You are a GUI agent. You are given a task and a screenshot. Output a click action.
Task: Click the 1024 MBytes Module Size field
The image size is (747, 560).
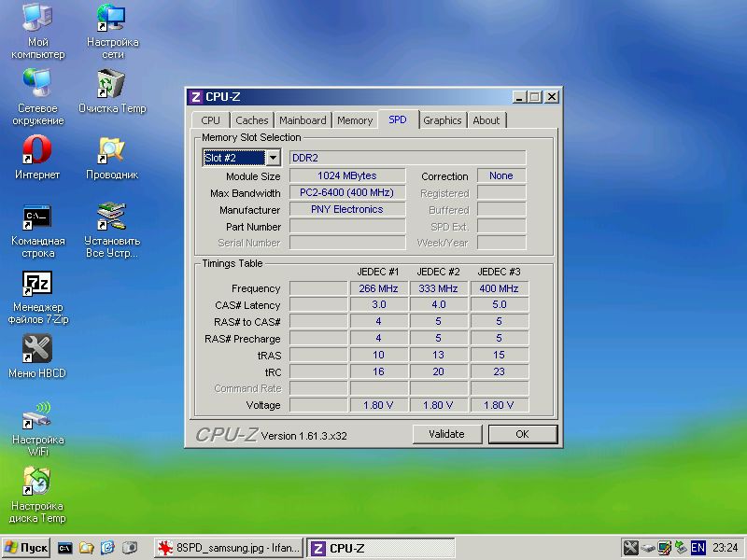click(347, 175)
